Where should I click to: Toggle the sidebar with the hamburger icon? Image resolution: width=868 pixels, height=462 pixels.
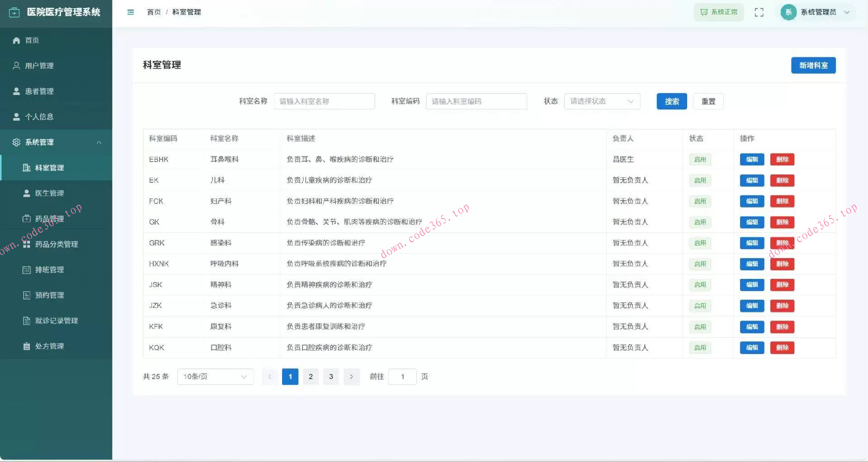pos(131,12)
